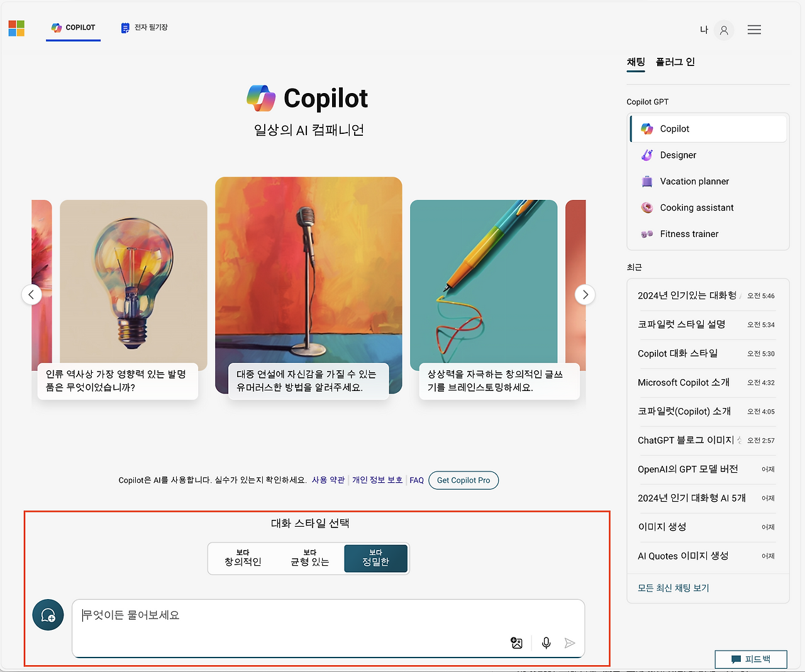Select Vacation planner GPT
The image size is (805, 672).
coord(709,181)
